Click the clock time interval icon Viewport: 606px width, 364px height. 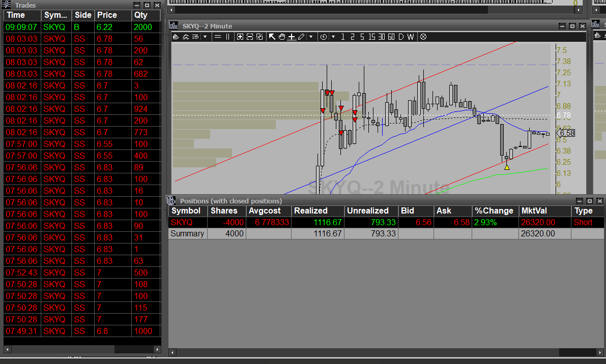click(324, 37)
